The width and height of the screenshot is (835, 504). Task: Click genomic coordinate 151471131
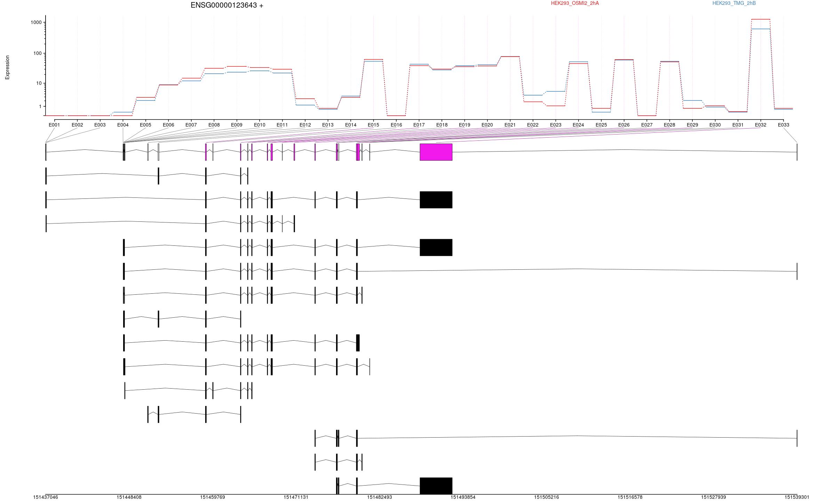pos(296,497)
